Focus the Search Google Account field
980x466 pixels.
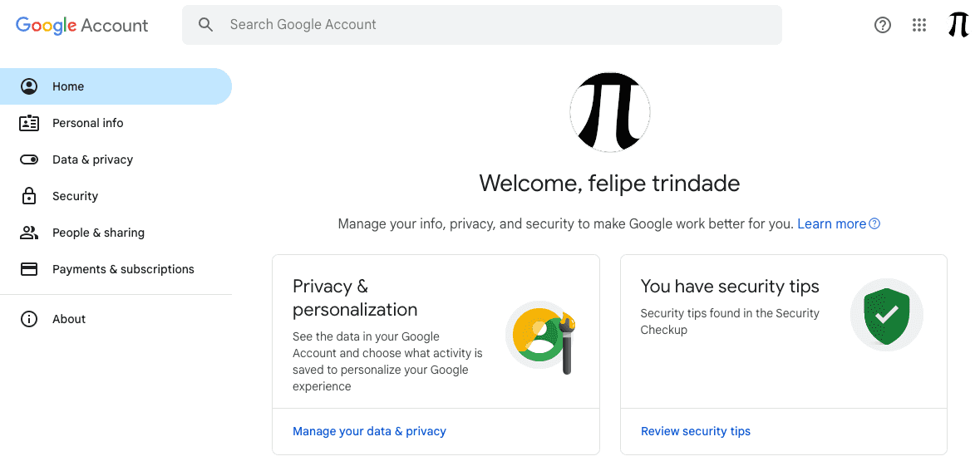click(x=482, y=25)
